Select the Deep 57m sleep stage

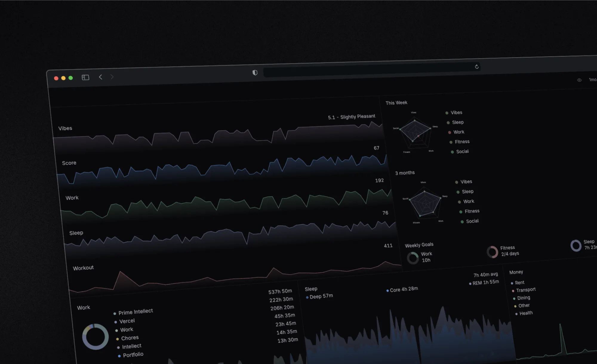tap(319, 296)
